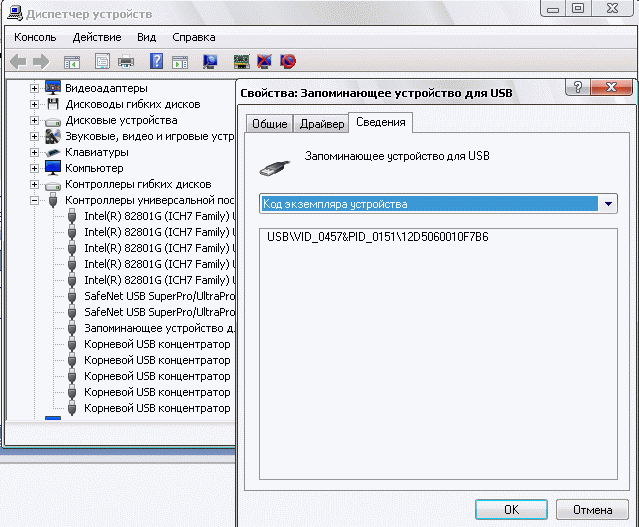
Task: Open the Действие menu
Action: [x=97, y=37]
